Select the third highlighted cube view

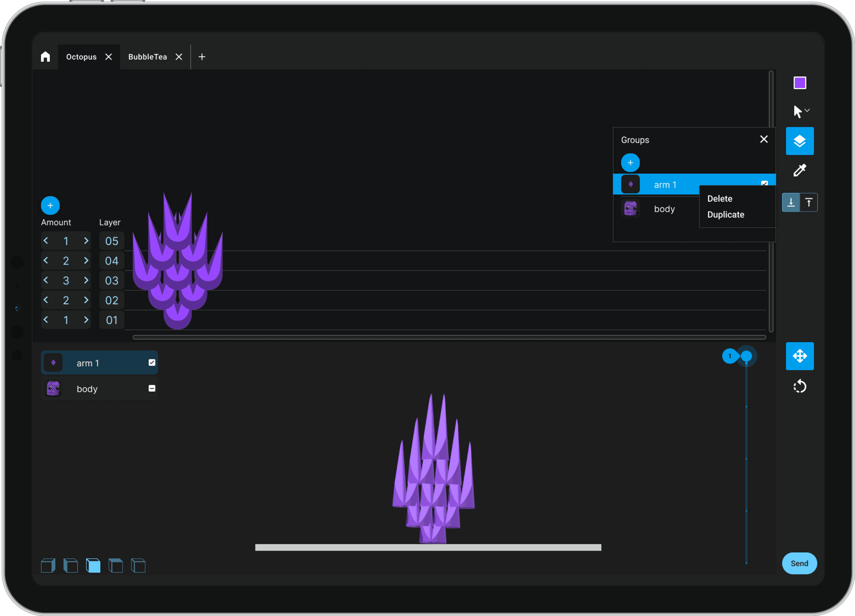93,565
